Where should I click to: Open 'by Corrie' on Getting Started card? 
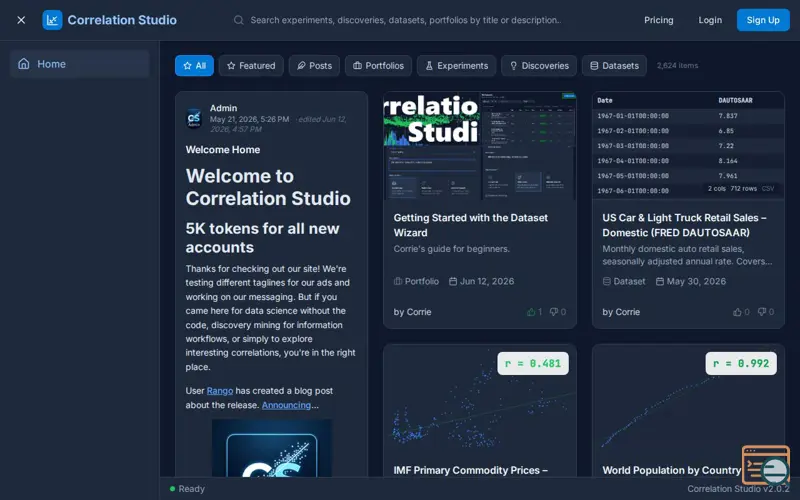point(412,312)
